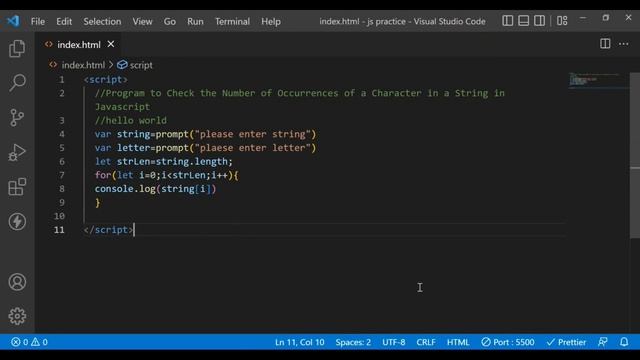Open the Help menu
The height and width of the screenshot is (360, 640).
pyautogui.click(x=271, y=21)
